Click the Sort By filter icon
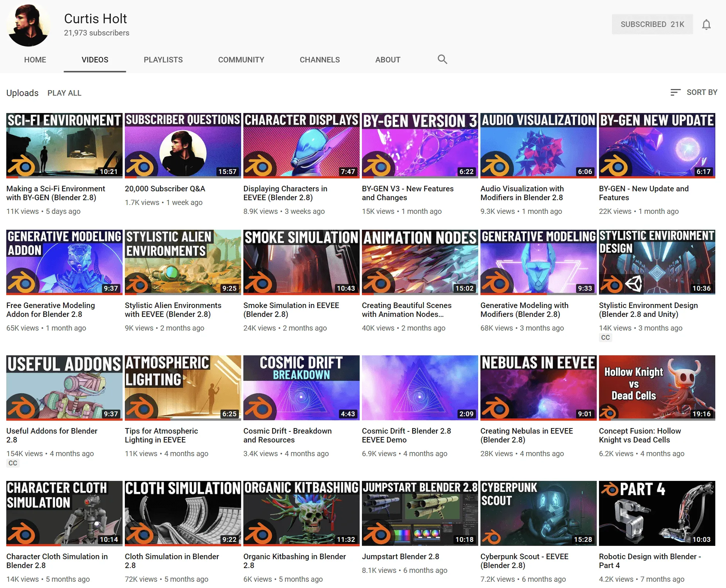This screenshot has width=726, height=588. click(x=675, y=92)
